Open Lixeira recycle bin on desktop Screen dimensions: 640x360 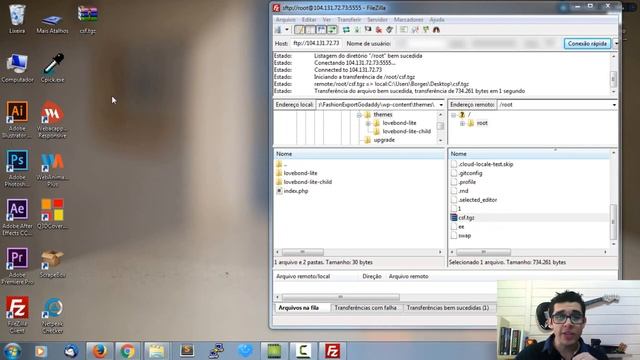pos(17,19)
